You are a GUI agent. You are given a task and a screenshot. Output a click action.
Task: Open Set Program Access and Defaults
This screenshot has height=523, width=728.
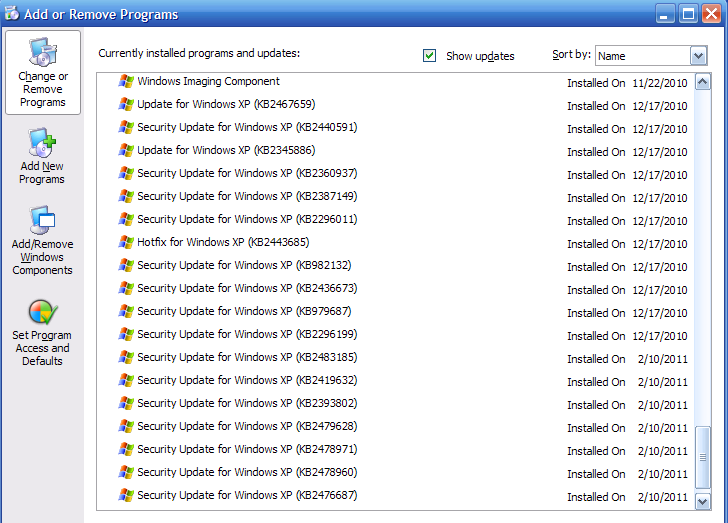click(x=42, y=333)
